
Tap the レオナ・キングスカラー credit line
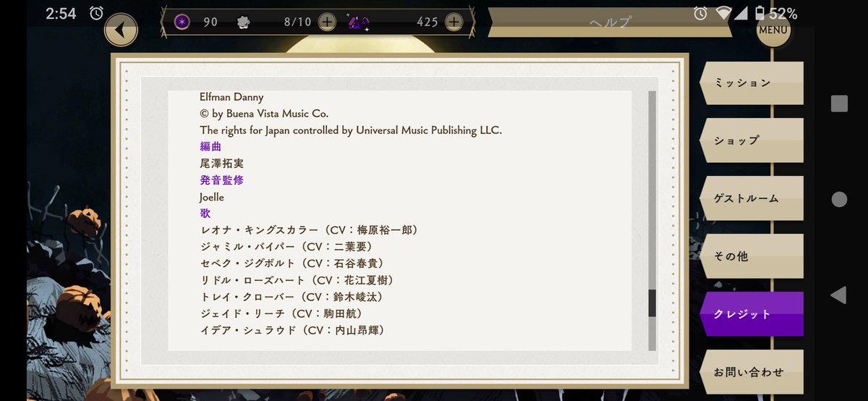coord(310,230)
